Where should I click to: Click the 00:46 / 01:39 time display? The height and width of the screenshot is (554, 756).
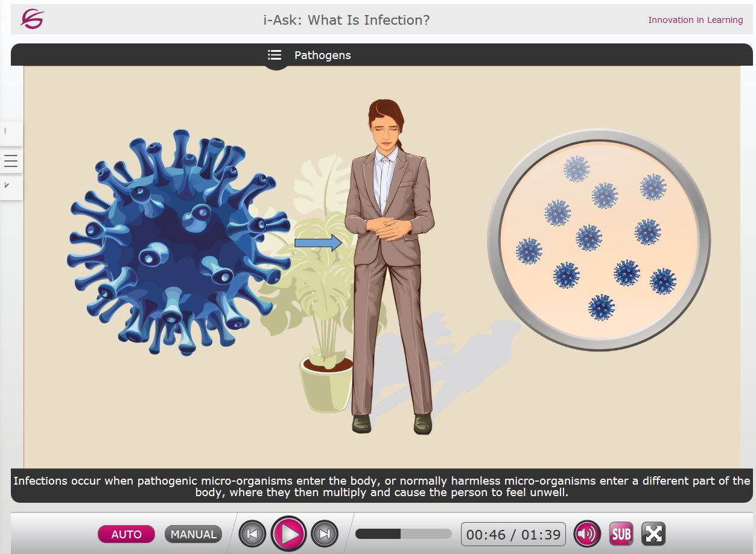(513, 534)
